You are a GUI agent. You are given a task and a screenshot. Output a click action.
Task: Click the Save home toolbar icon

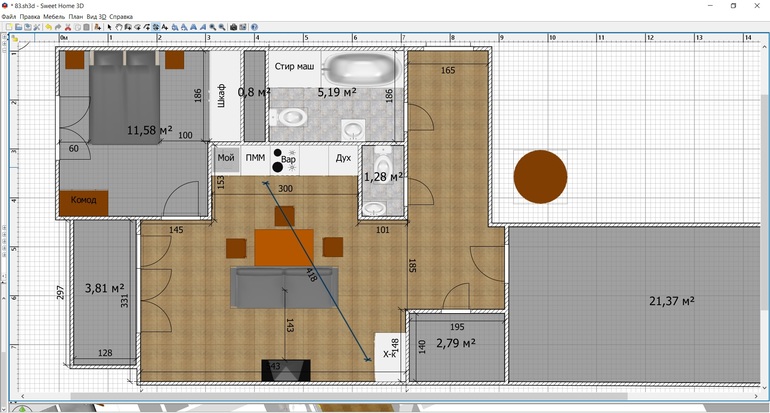tap(26, 27)
